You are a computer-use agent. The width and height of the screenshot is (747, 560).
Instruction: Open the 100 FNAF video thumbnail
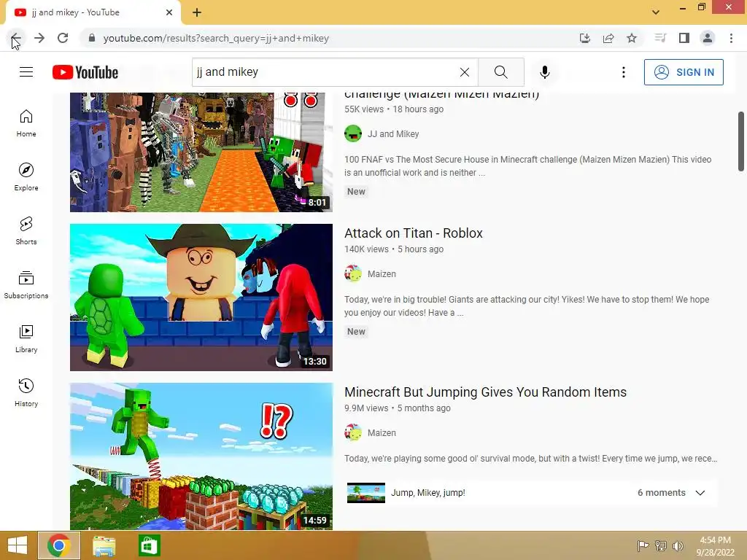pyautogui.click(x=201, y=152)
